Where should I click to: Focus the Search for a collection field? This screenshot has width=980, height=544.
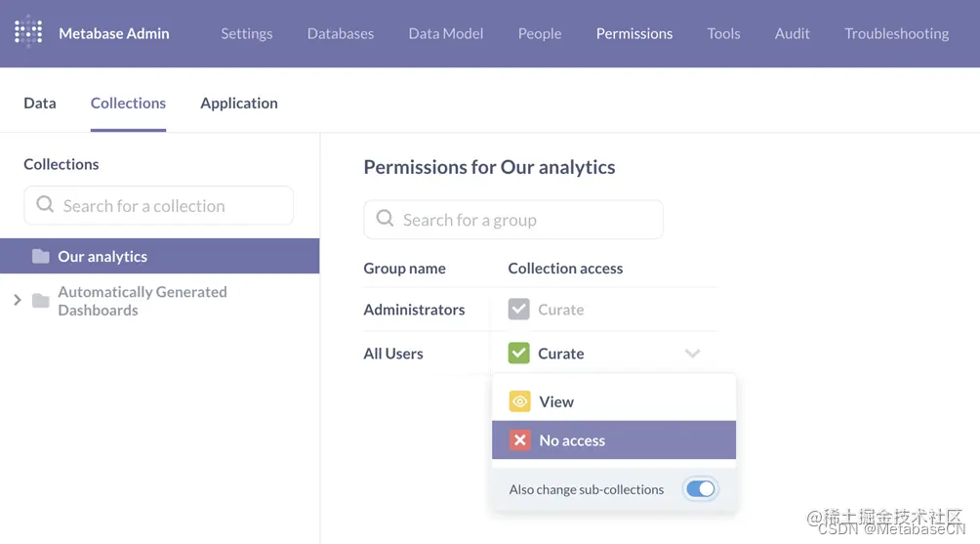point(159,205)
